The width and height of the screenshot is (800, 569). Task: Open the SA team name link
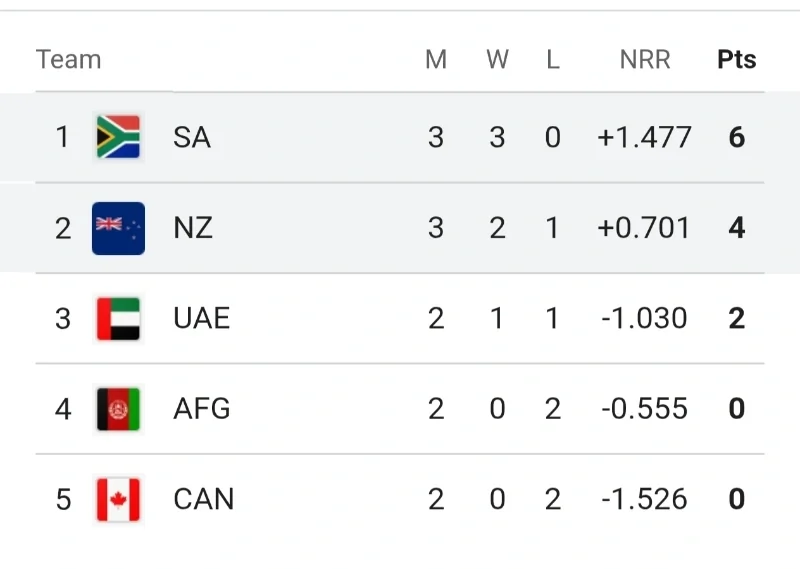click(191, 137)
